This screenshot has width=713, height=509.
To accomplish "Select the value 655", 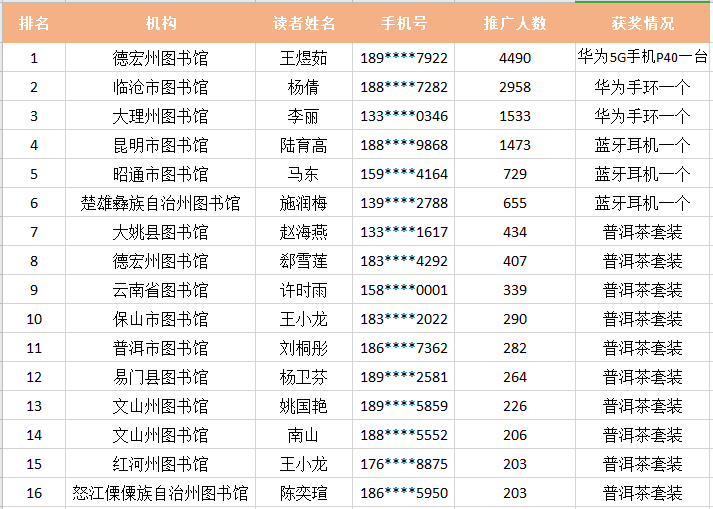I will [515, 203].
